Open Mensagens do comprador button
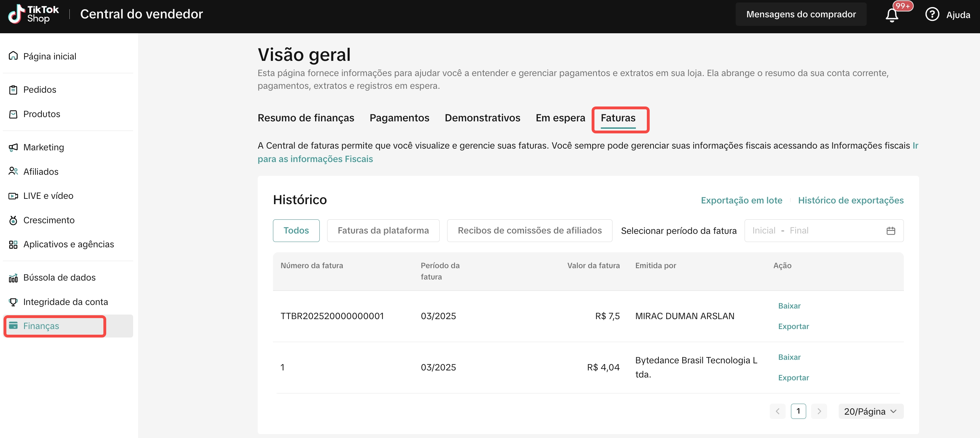The height and width of the screenshot is (438, 980). click(801, 15)
